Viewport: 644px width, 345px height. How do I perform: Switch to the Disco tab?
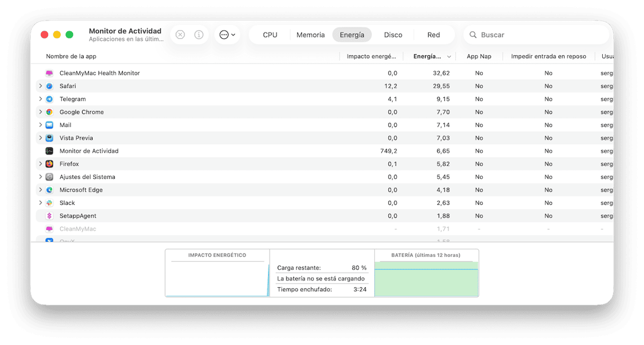(393, 35)
